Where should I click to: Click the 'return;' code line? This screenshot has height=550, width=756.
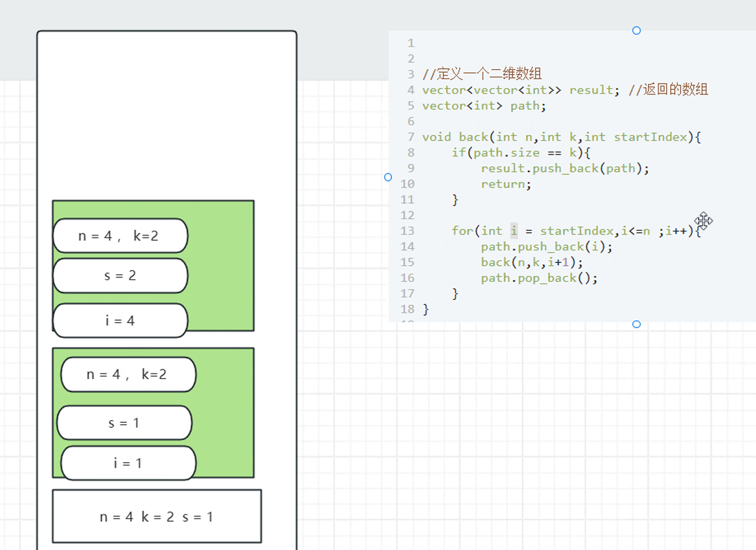tap(506, 184)
